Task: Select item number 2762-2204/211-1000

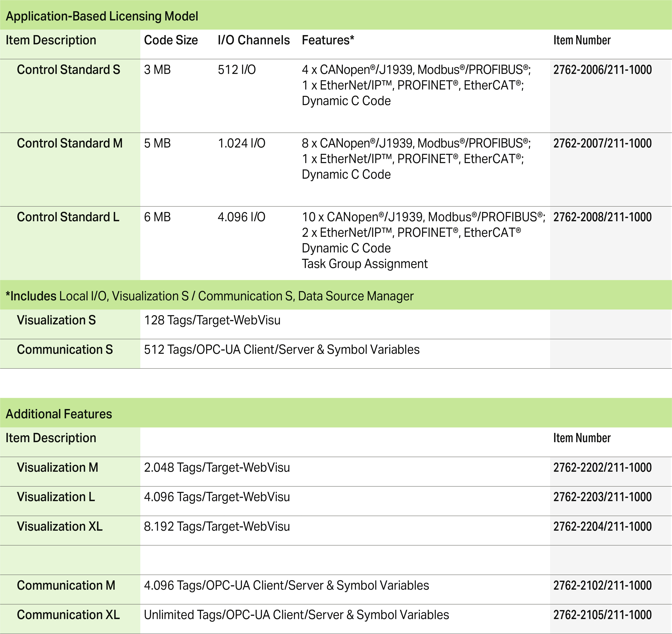Action: pyautogui.click(x=602, y=526)
